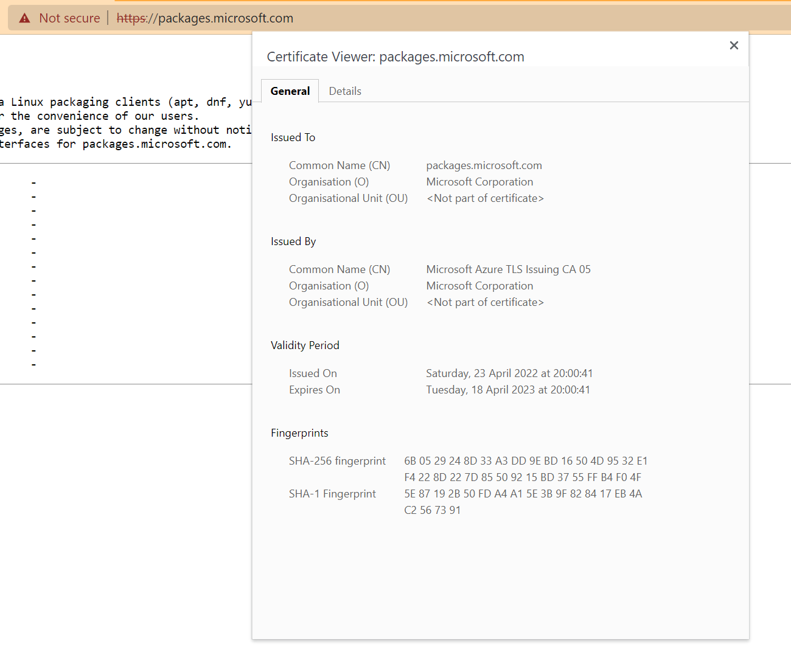Click the '<Not part of certificate>' OU value
Screen dimensions: 791x672
point(485,198)
